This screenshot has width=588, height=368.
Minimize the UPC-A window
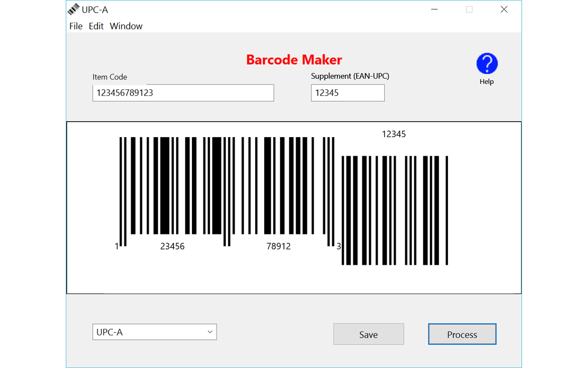435,9
